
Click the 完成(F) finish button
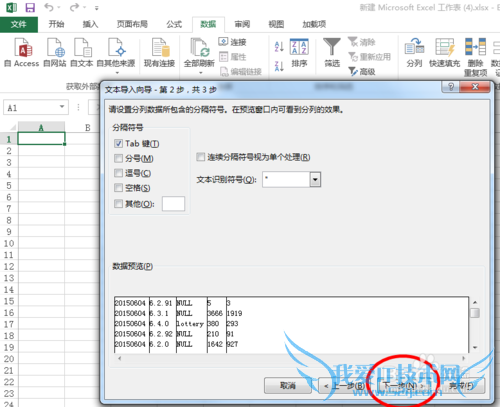tap(461, 386)
